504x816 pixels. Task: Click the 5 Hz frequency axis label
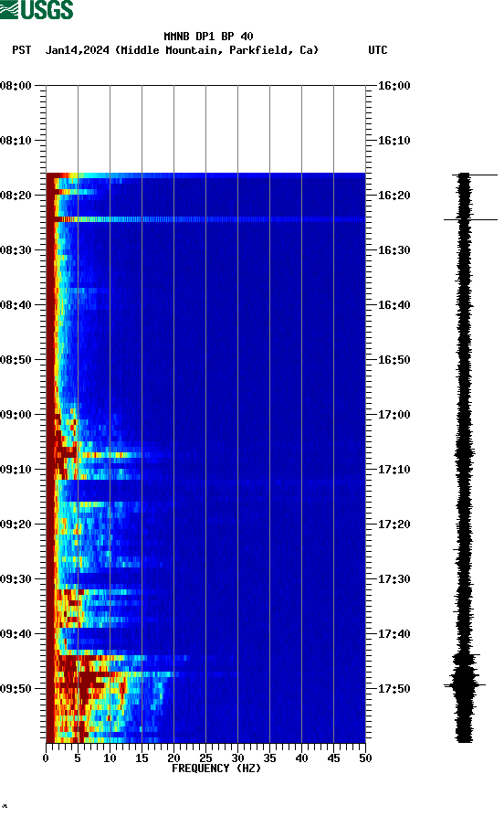tap(78, 758)
